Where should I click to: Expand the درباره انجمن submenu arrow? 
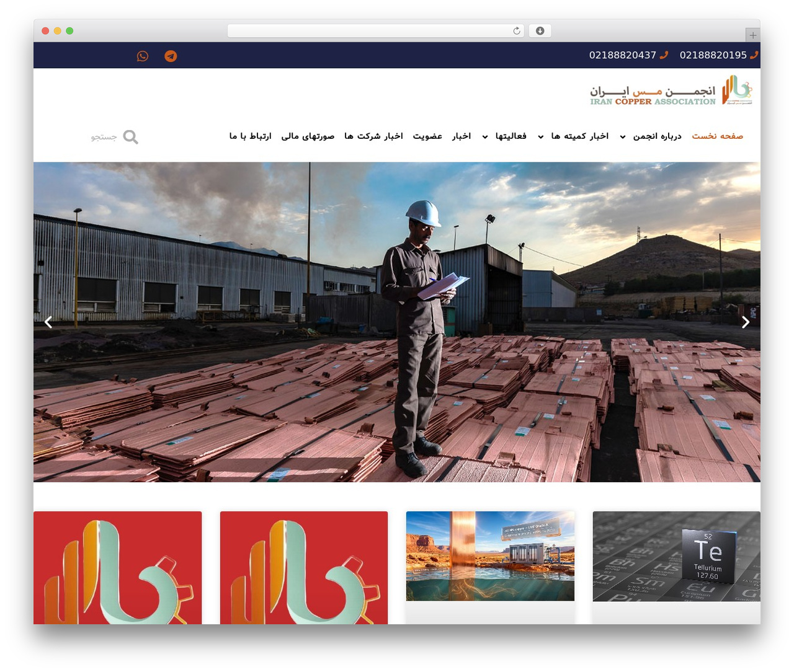point(623,137)
